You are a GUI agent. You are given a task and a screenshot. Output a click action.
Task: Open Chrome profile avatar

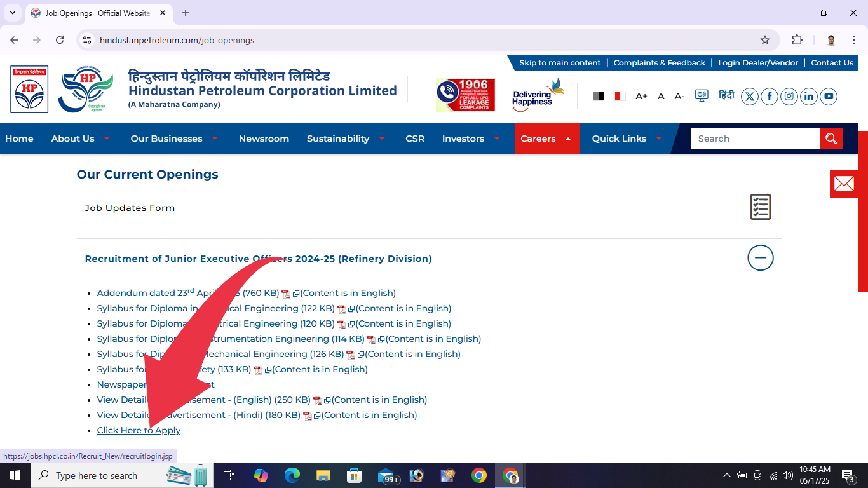(x=831, y=40)
